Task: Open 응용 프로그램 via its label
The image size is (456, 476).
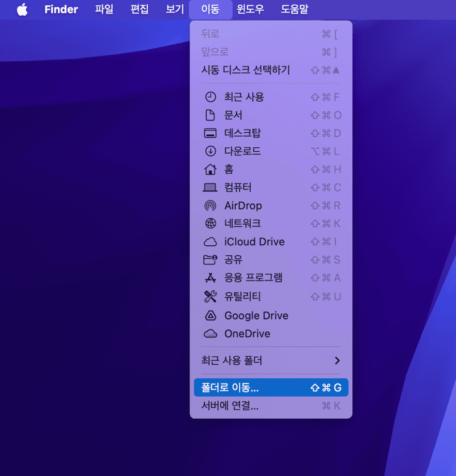Action: [253, 278]
